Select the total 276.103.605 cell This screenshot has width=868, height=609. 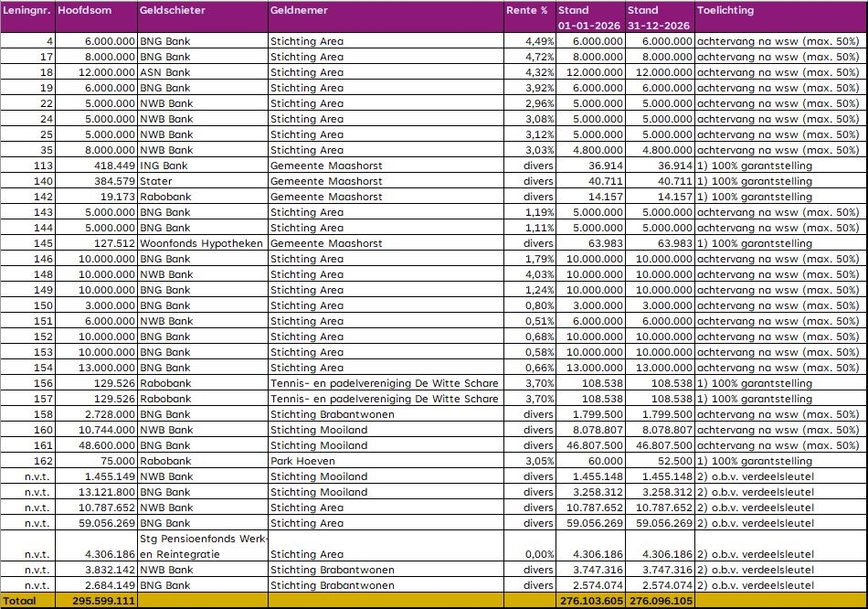click(x=591, y=601)
